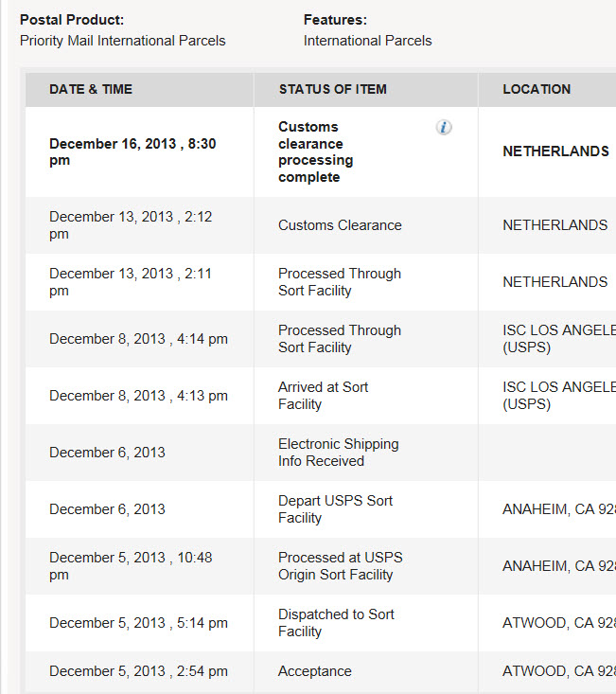Select the Acceptance status entry
This screenshot has height=694, width=616.
pyautogui.click(x=315, y=671)
